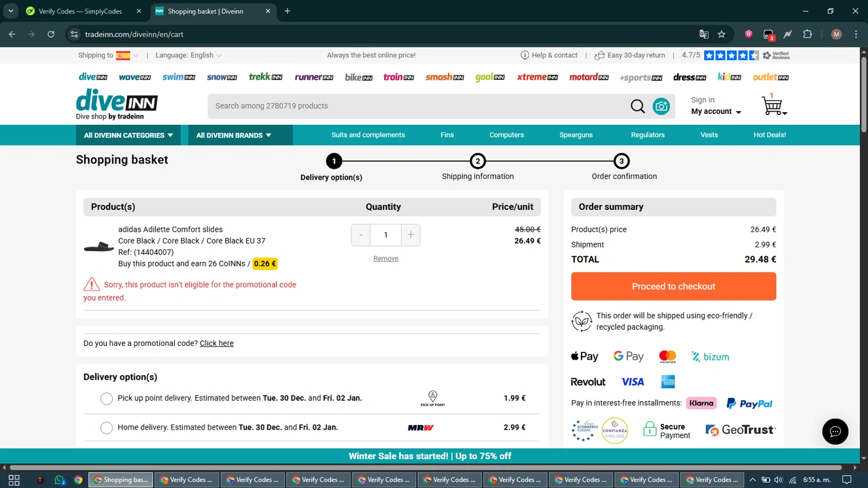Image resolution: width=868 pixels, height=488 pixels.
Task: Open the Language English dropdown
Action: coord(189,56)
